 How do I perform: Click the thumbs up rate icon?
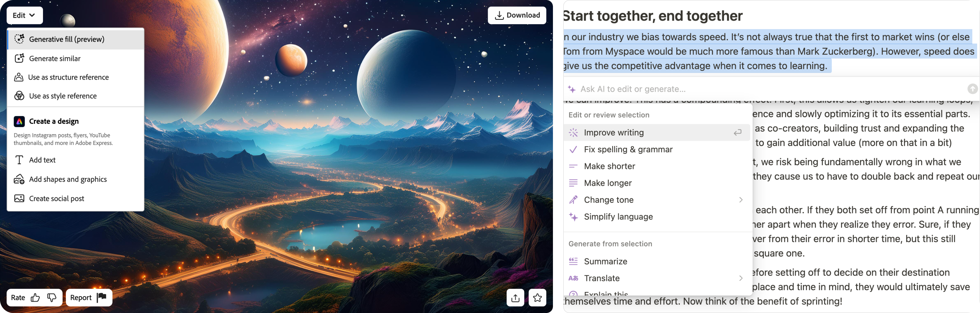[x=35, y=297]
